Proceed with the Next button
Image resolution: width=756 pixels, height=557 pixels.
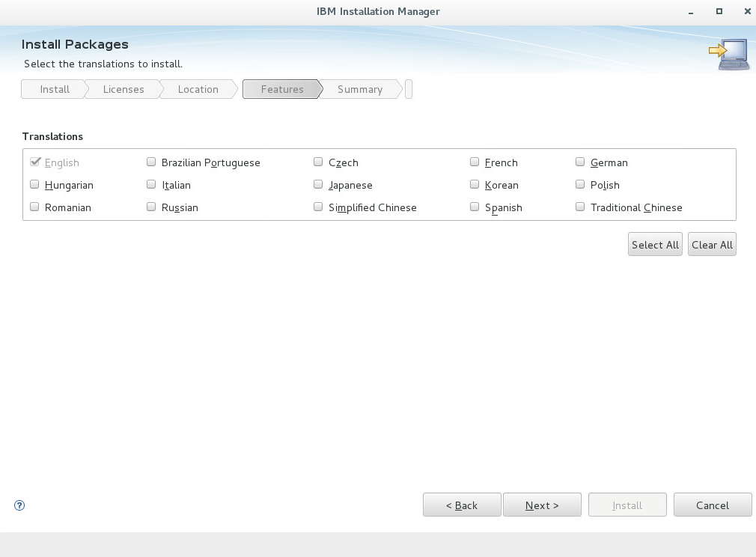coord(542,505)
